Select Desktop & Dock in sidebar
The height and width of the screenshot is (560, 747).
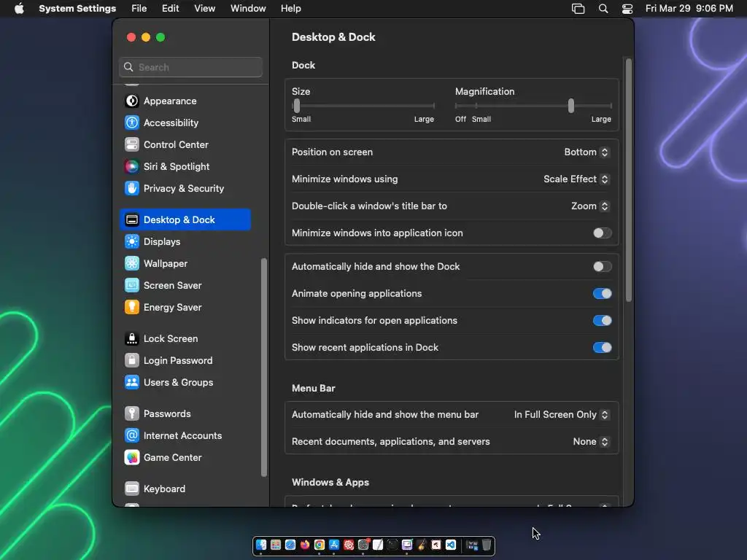[185, 220]
